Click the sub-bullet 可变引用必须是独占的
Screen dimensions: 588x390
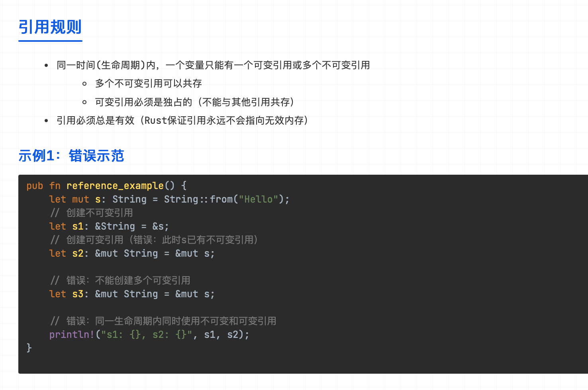pos(195,102)
